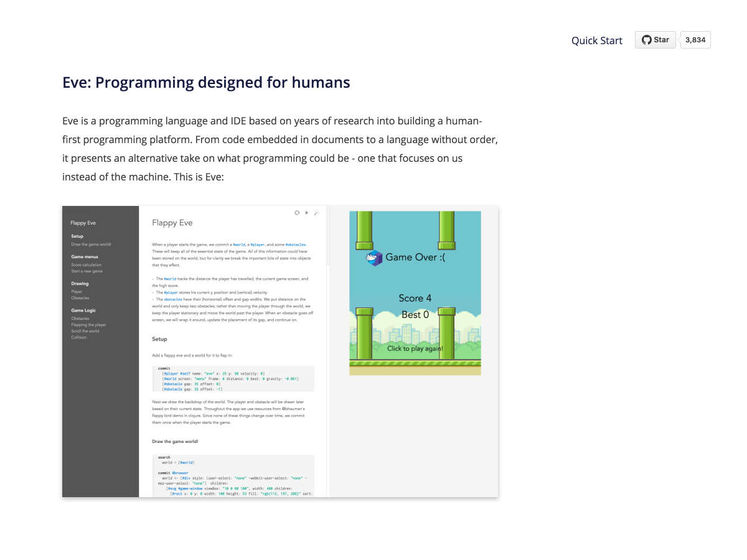Click 'Click to play again!' in the game

point(415,348)
